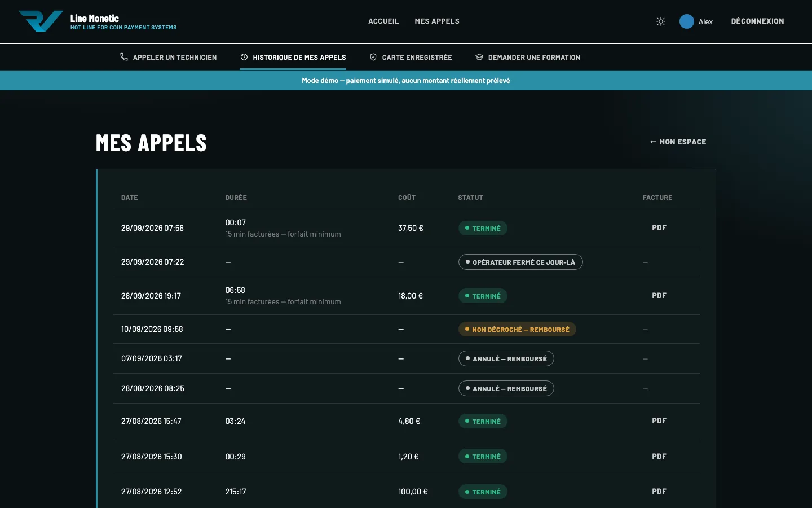
Task: Click the Statut column header
Action: (470, 198)
